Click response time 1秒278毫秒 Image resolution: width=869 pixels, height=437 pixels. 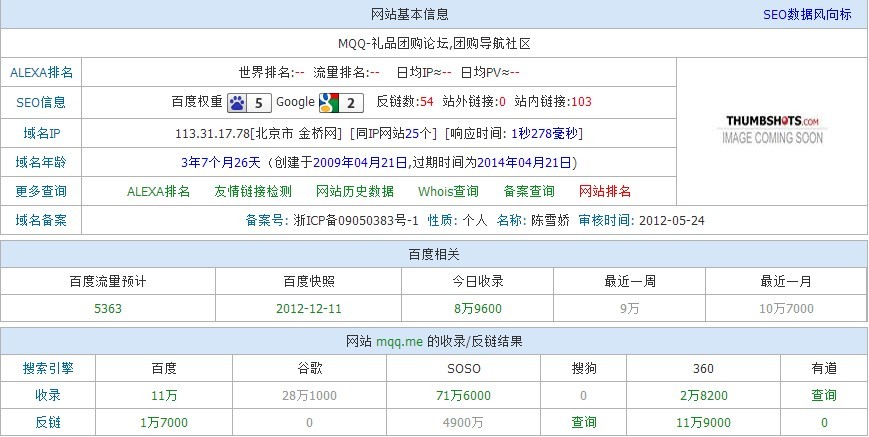point(545,133)
